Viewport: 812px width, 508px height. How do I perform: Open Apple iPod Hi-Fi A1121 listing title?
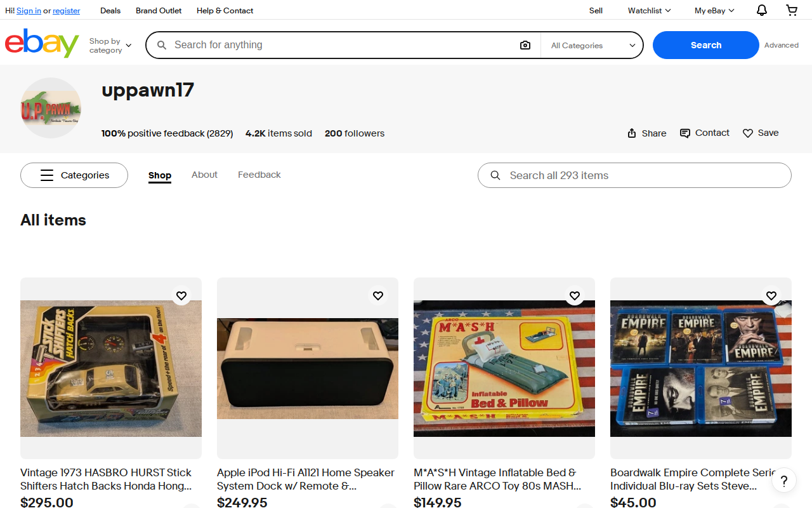306,479
